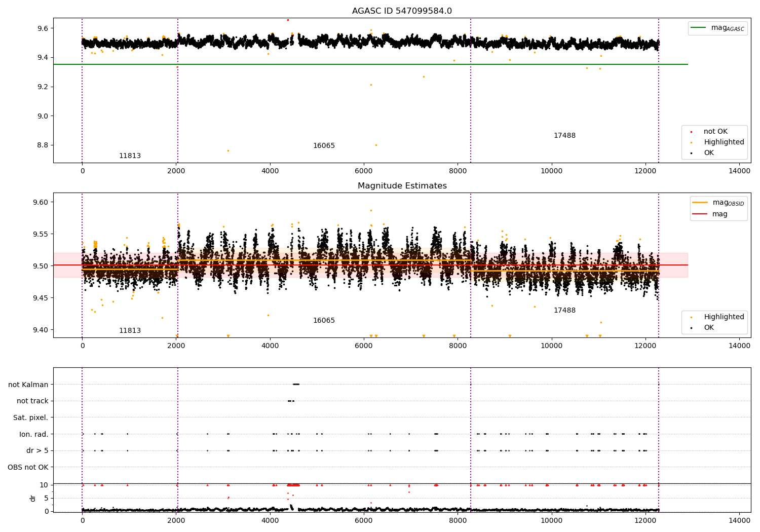Click the '17488' obsid label in middle plot

point(564,311)
